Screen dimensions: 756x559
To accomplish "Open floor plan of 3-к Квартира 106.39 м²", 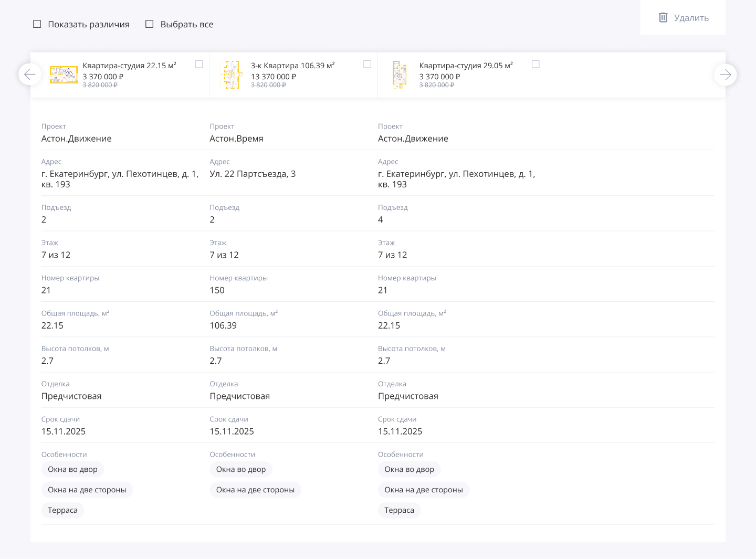I will click(232, 75).
